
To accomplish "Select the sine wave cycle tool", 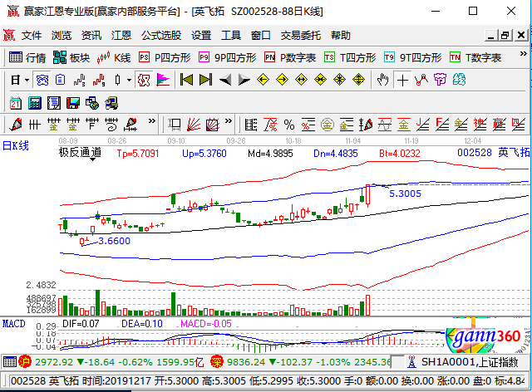I will [x=385, y=125].
